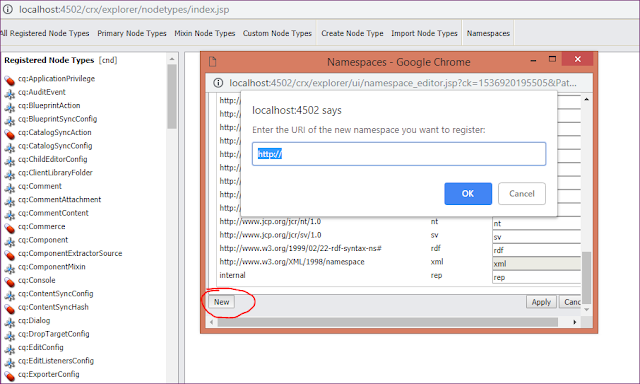Screen dimensions: 640x384
Task: Click the cq:Commerce node icon
Action: [9, 229]
